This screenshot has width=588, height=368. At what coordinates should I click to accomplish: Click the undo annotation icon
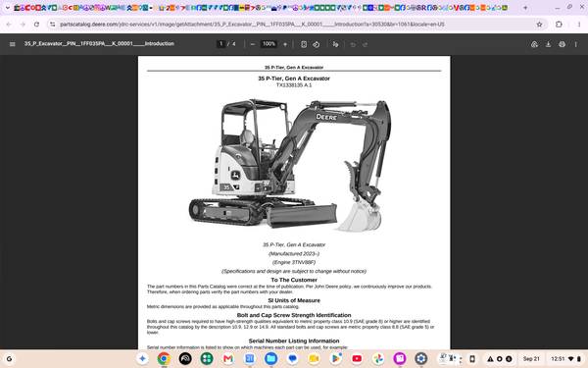pyautogui.click(x=353, y=44)
